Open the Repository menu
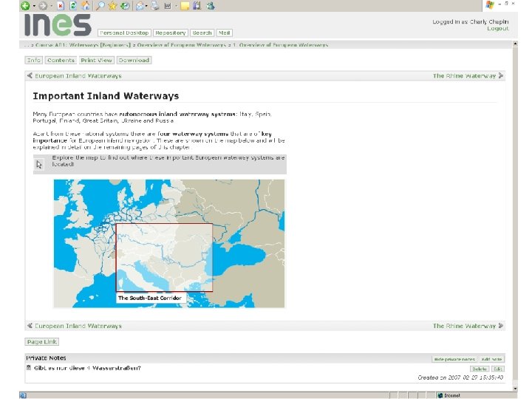 [x=171, y=33]
